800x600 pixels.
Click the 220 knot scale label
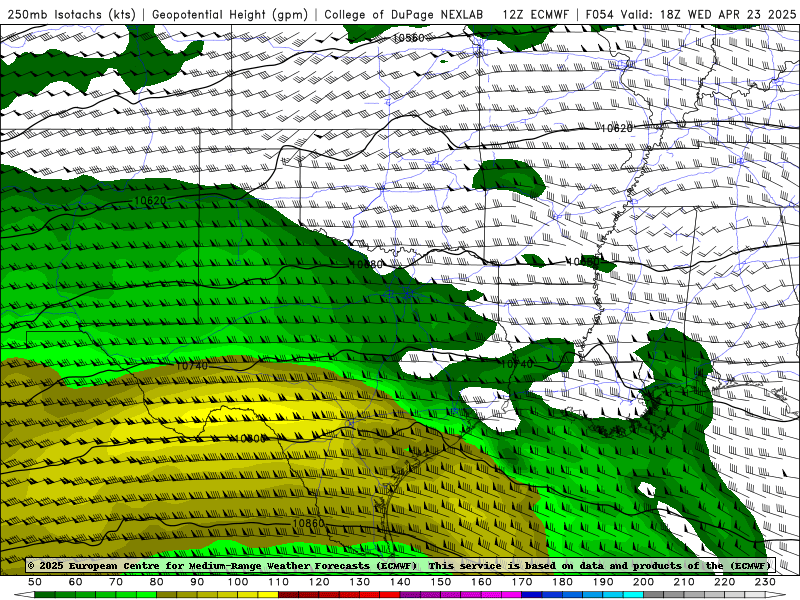tap(724, 582)
